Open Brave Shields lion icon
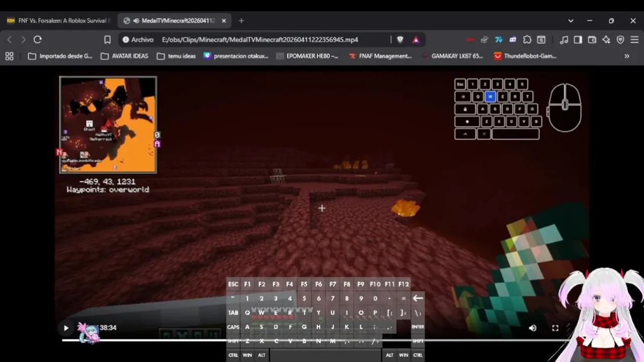Viewport: 644px width, 362px height. coord(400,40)
